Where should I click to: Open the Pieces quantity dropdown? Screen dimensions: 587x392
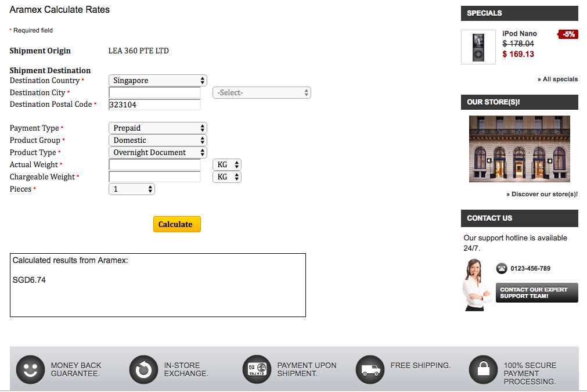[x=132, y=189]
